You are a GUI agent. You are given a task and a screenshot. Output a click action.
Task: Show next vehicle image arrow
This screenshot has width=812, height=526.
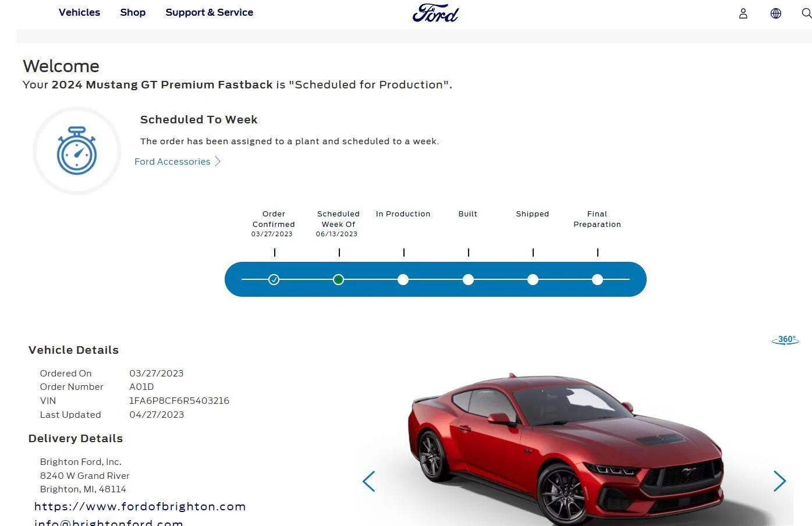pos(779,481)
